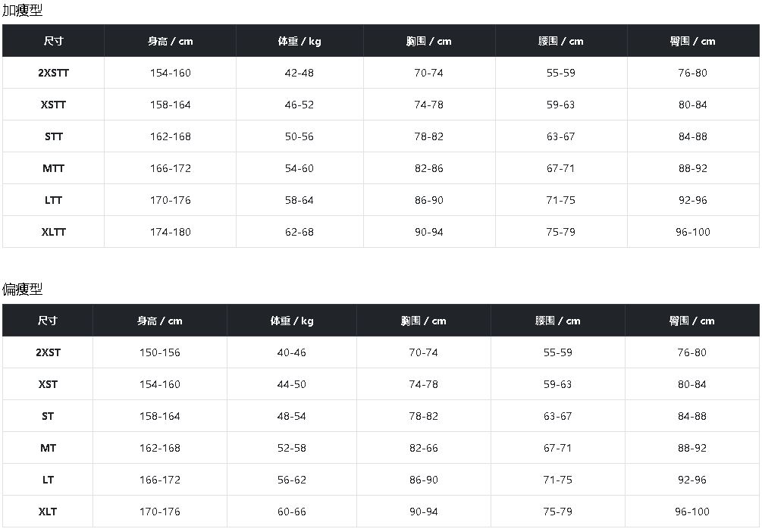Select the XSTT size cell
The width and height of the screenshot is (762, 532).
(x=53, y=105)
